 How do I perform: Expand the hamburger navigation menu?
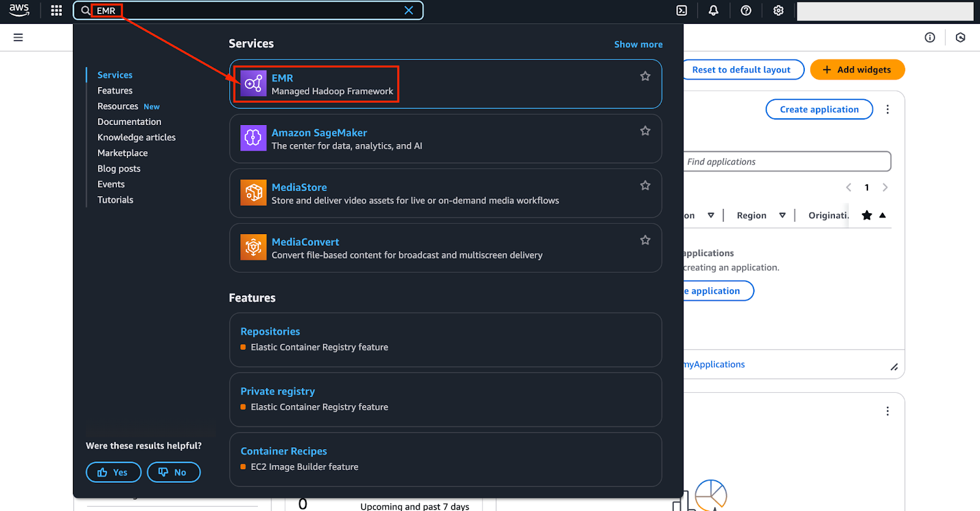click(18, 37)
